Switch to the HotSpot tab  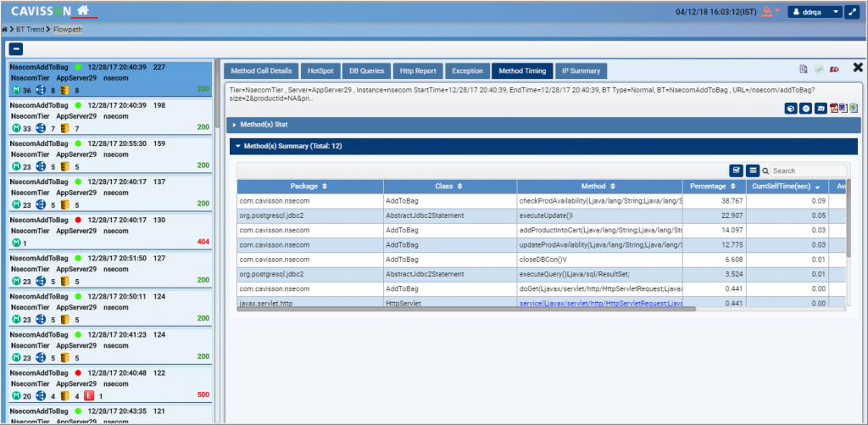tap(320, 71)
